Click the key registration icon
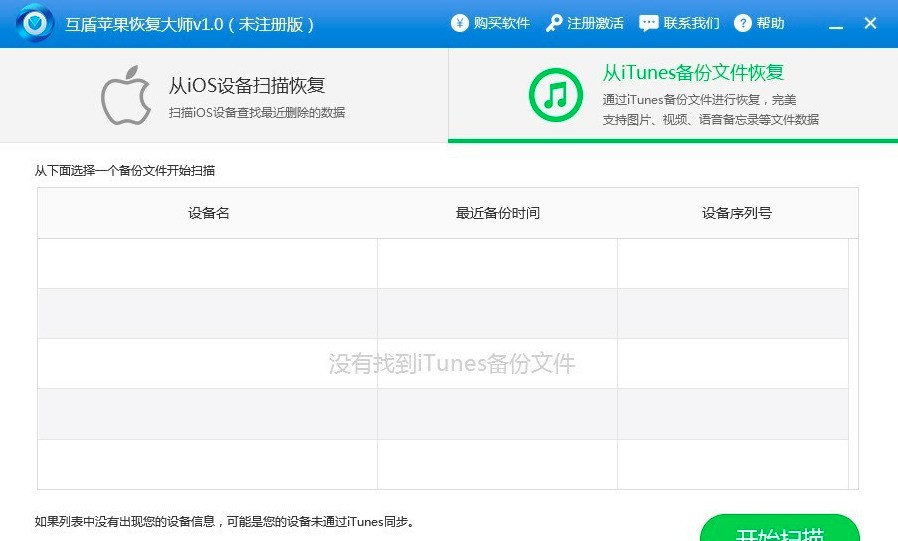898x541 pixels. [553, 23]
